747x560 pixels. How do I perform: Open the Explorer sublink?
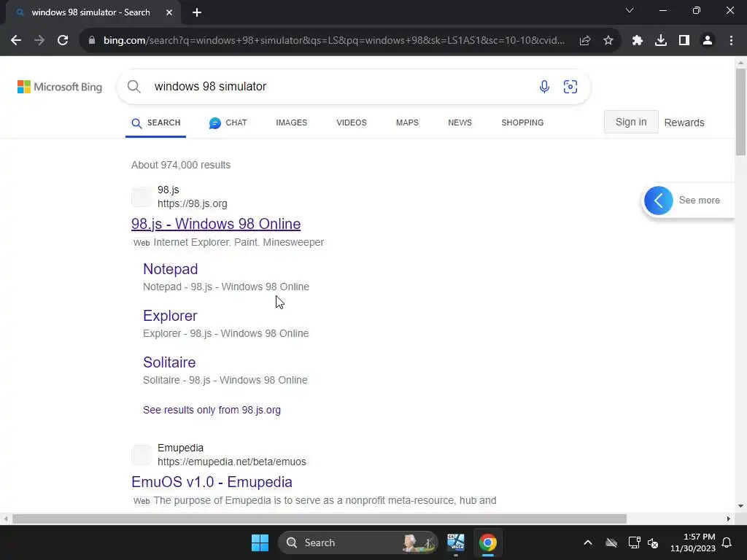170,316
